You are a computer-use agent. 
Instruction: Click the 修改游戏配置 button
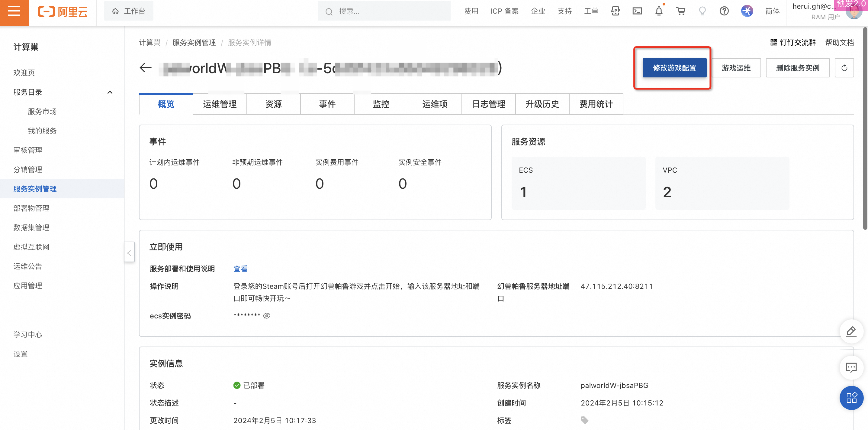(674, 68)
